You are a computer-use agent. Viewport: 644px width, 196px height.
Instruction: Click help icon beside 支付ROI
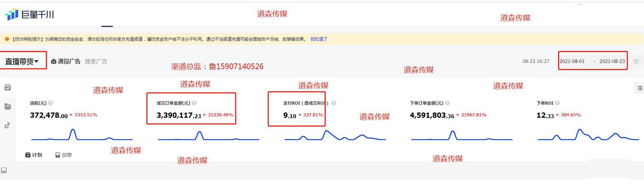point(334,103)
